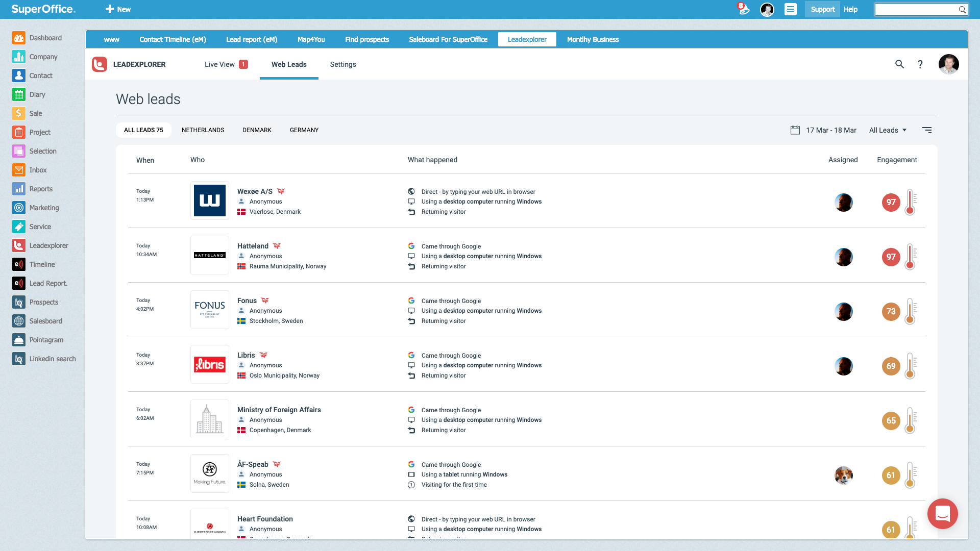The height and width of the screenshot is (551, 980).
Task: Switch to Find prospects tab
Action: coord(366,39)
